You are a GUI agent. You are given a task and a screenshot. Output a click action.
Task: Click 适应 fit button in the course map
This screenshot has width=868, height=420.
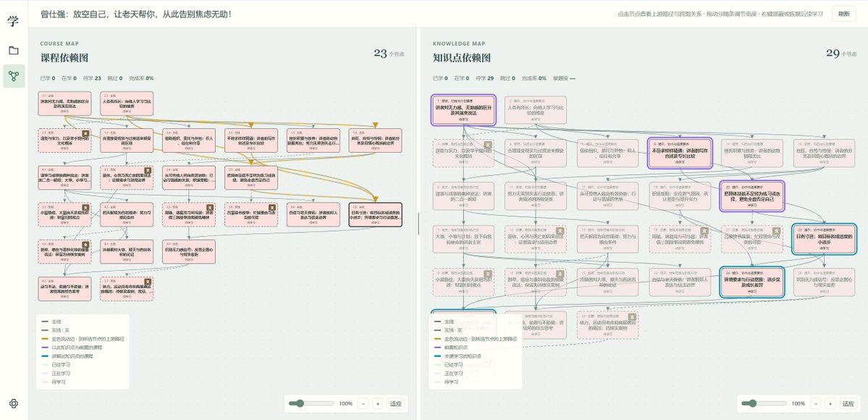pos(395,403)
